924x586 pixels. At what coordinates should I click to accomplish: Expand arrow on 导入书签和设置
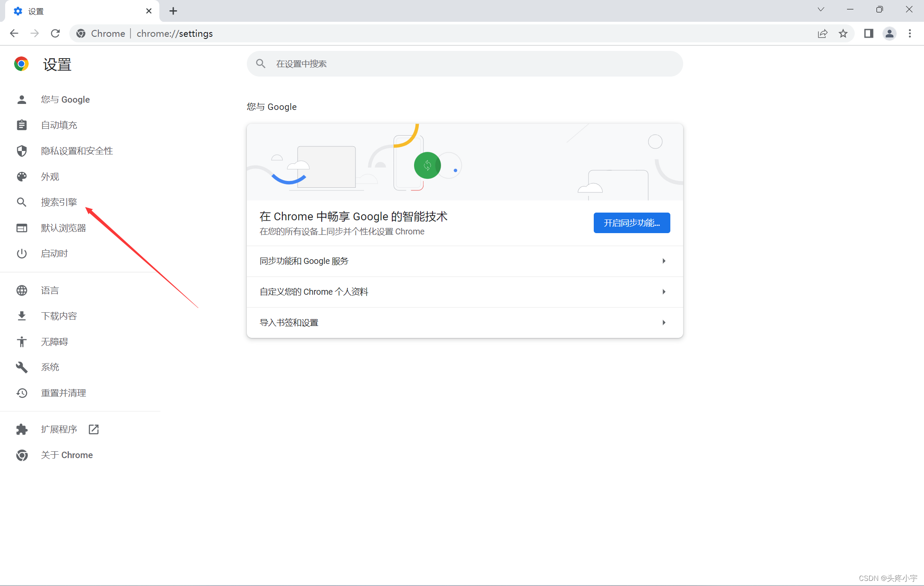coord(664,323)
